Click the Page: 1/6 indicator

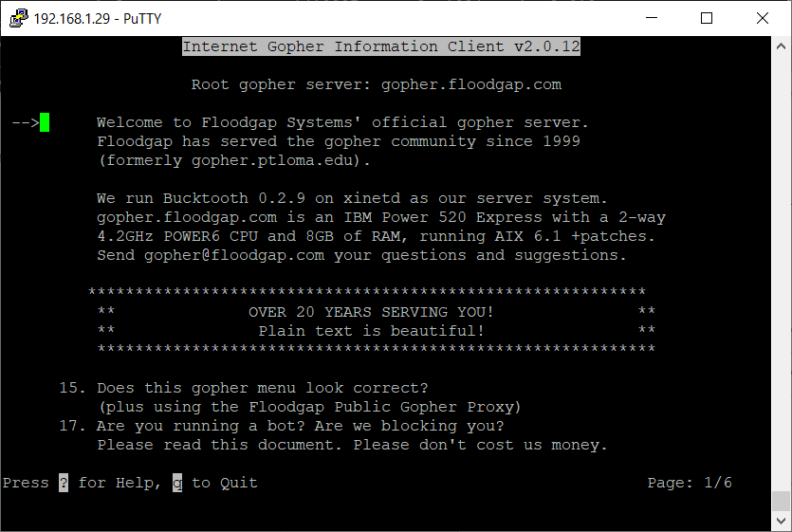tap(690, 483)
